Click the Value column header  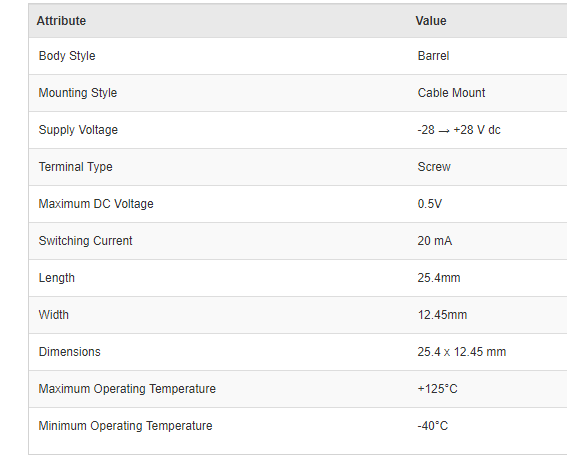[x=431, y=21]
